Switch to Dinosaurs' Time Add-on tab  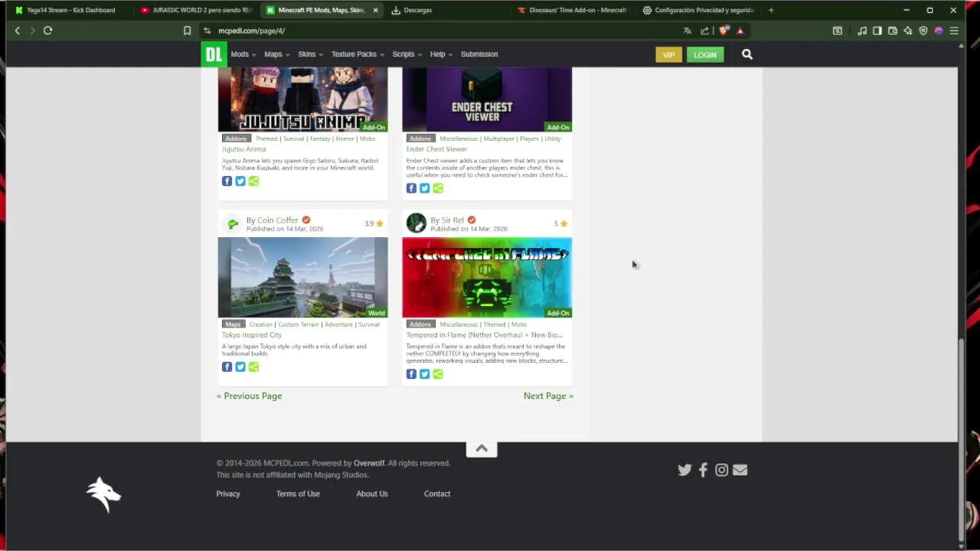[571, 10]
